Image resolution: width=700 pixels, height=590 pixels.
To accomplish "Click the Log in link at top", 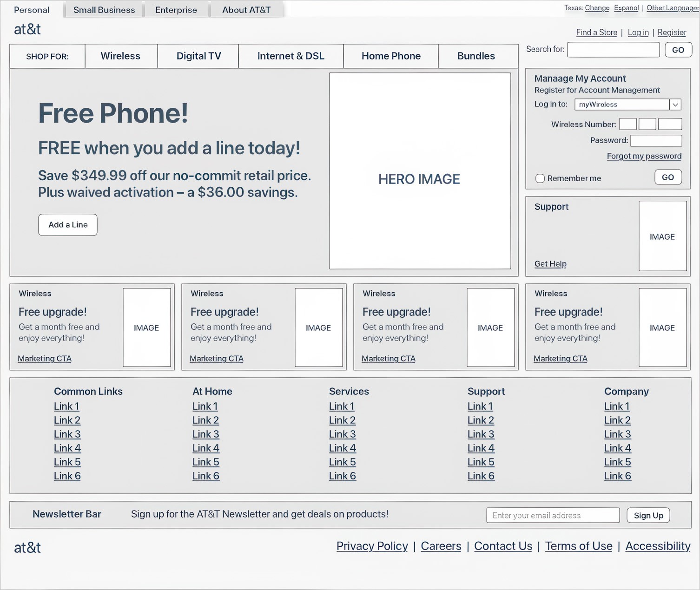I will click(638, 33).
